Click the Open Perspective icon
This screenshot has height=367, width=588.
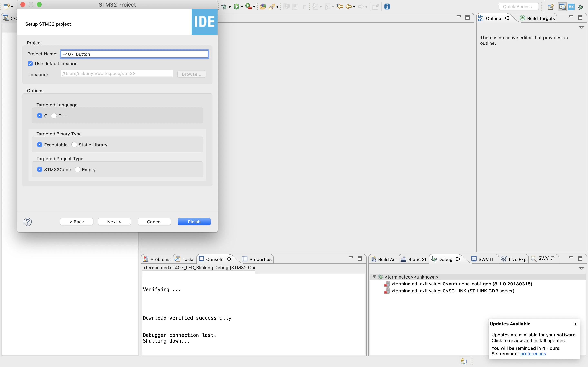coord(551,7)
